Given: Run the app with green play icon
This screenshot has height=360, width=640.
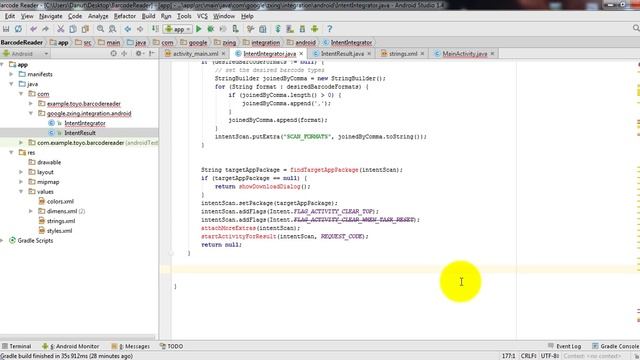Looking at the screenshot, I should click(199, 29).
